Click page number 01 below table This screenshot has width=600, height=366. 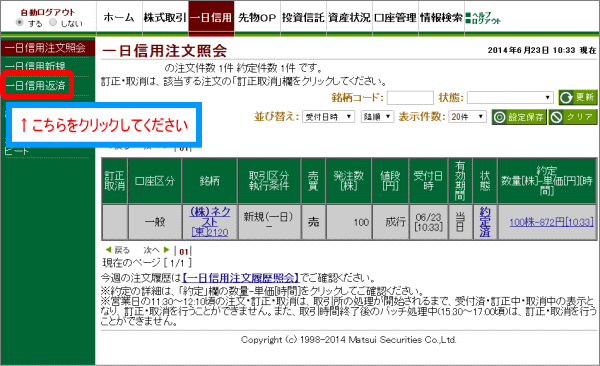click(x=184, y=251)
